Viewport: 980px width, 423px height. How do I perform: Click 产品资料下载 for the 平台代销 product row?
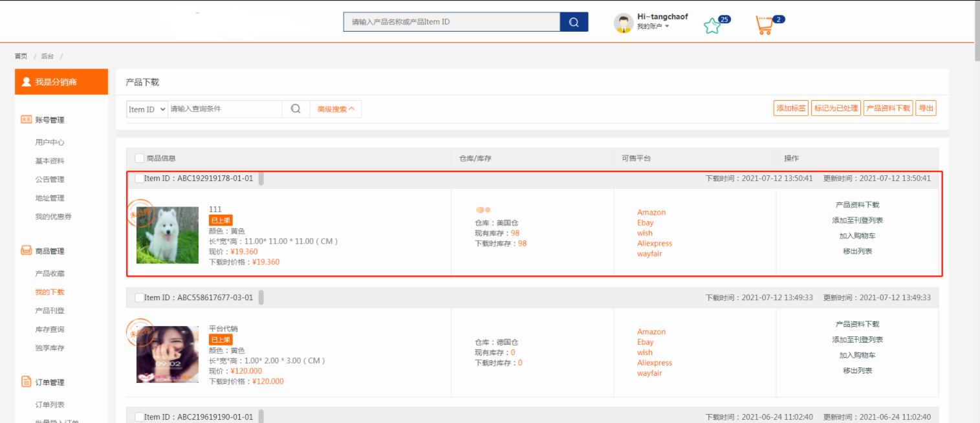coord(858,325)
